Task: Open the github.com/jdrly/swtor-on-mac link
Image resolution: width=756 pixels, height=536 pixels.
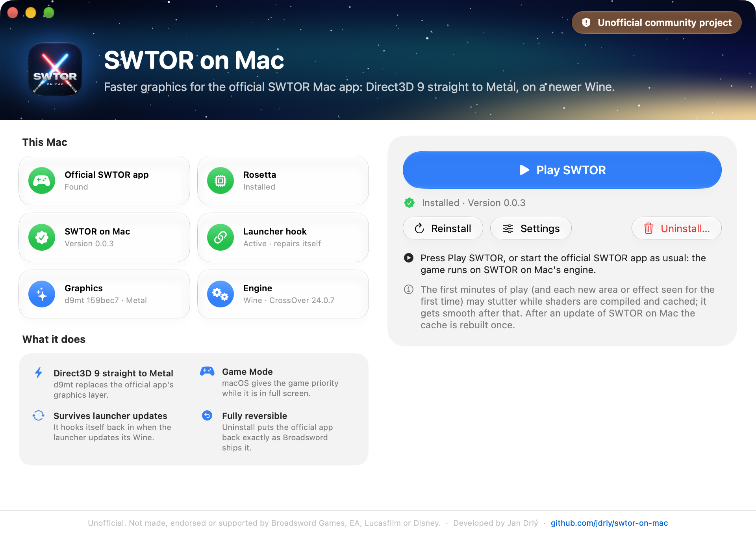Action: click(x=609, y=523)
